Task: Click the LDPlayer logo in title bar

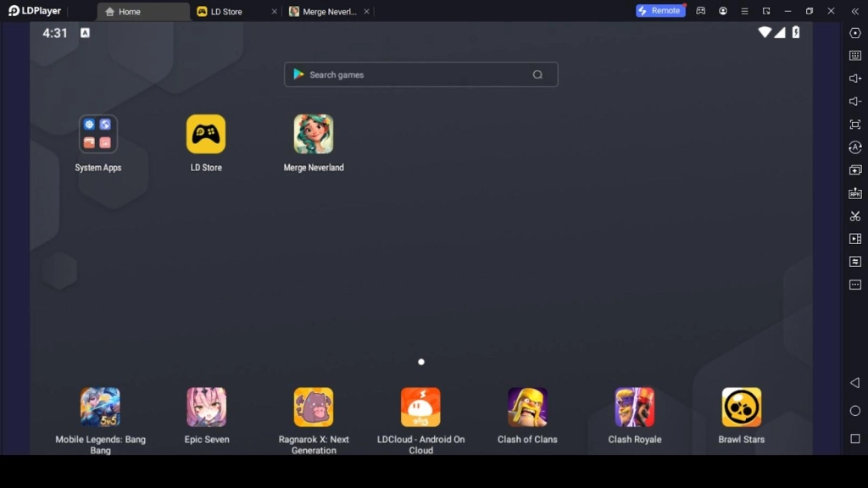Action: pos(34,11)
